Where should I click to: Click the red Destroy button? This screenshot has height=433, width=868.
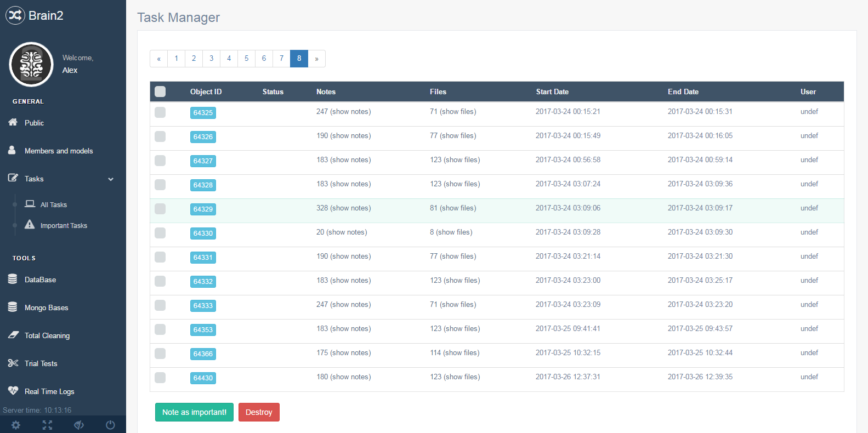(259, 412)
